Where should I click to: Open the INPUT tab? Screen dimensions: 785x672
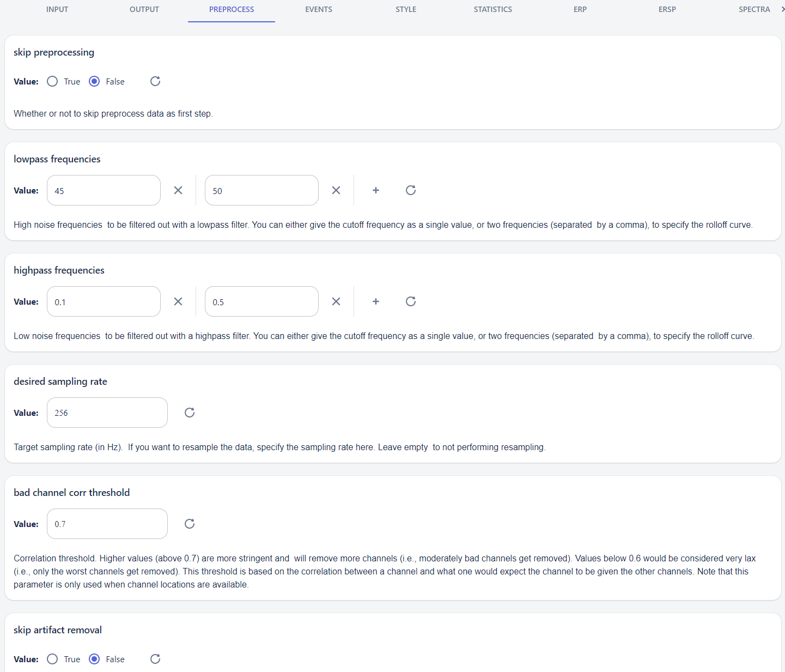click(57, 9)
